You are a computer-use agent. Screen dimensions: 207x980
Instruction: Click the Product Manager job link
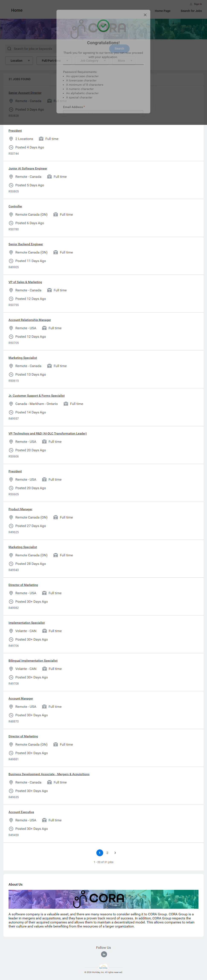(20, 509)
